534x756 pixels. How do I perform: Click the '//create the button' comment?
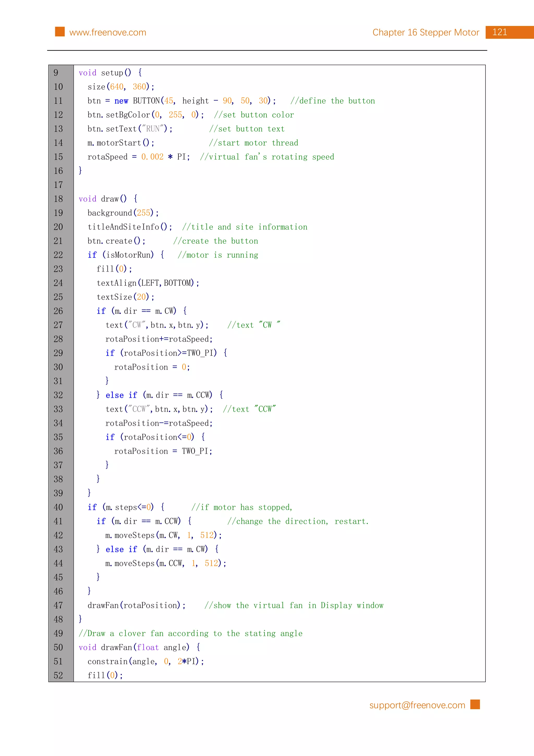[216, 241]
